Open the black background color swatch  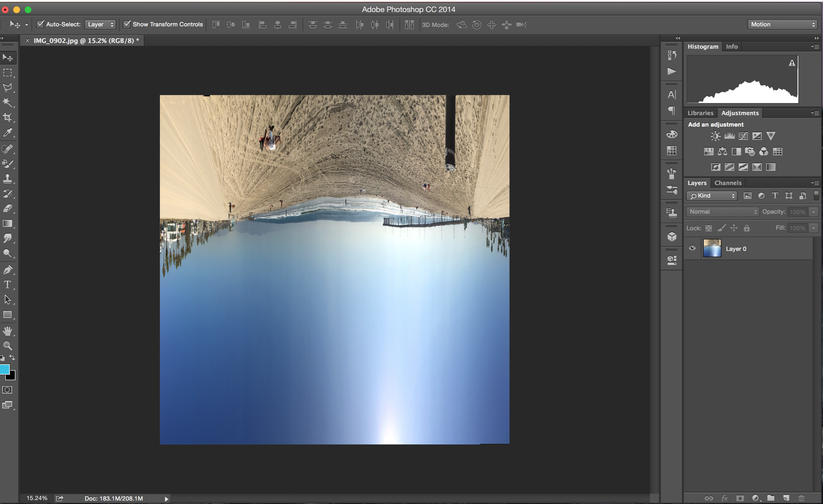(x=12, y=376)
